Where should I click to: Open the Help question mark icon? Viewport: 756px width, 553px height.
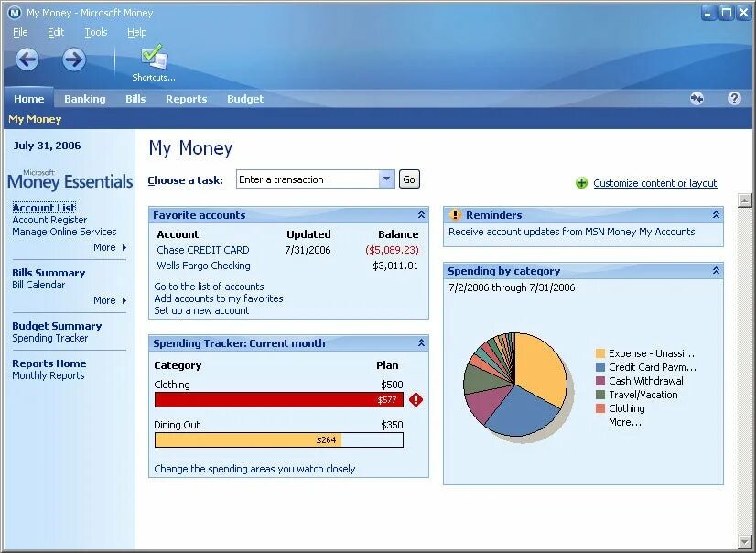coord(734,99)
